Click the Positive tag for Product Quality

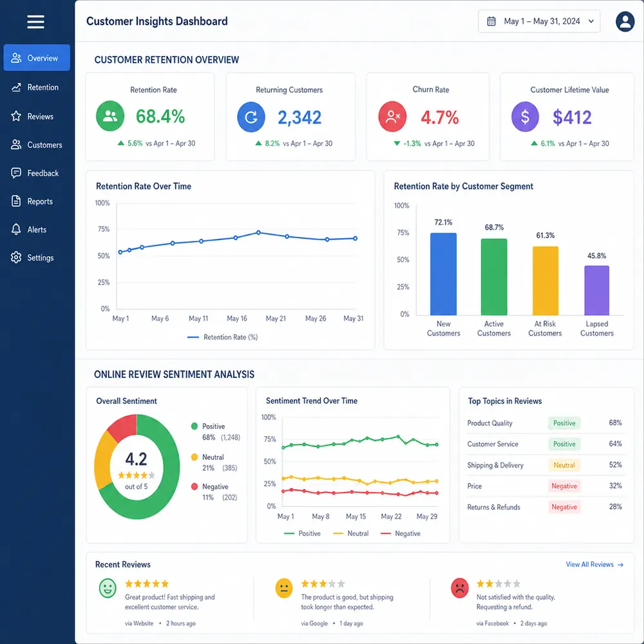(564, 423)
